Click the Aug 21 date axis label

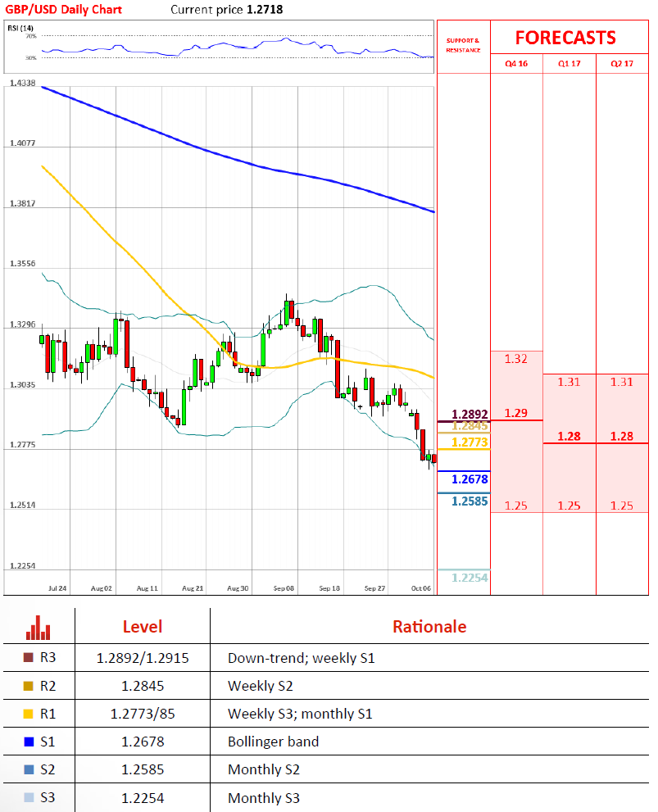tap(193, 588)
